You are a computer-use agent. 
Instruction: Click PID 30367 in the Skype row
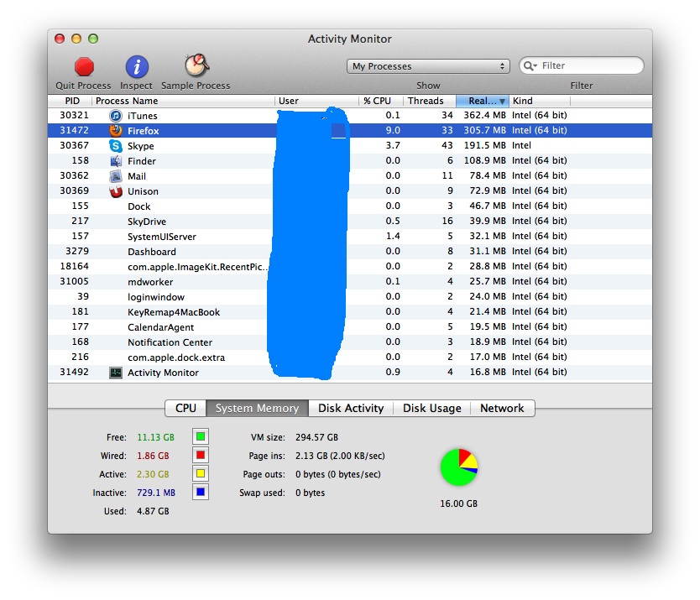click(x=74, y=145)
